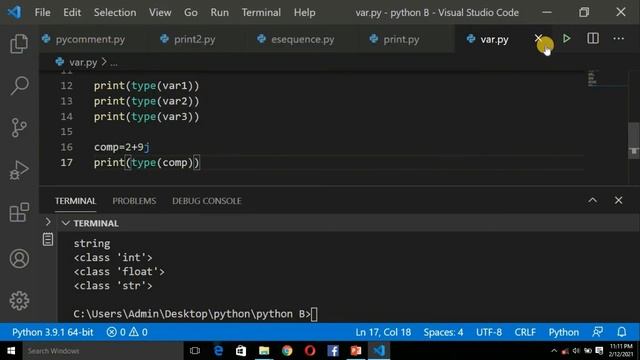Open the Accounts menu icon
This screenshot has width=640, height=360.
19,258
